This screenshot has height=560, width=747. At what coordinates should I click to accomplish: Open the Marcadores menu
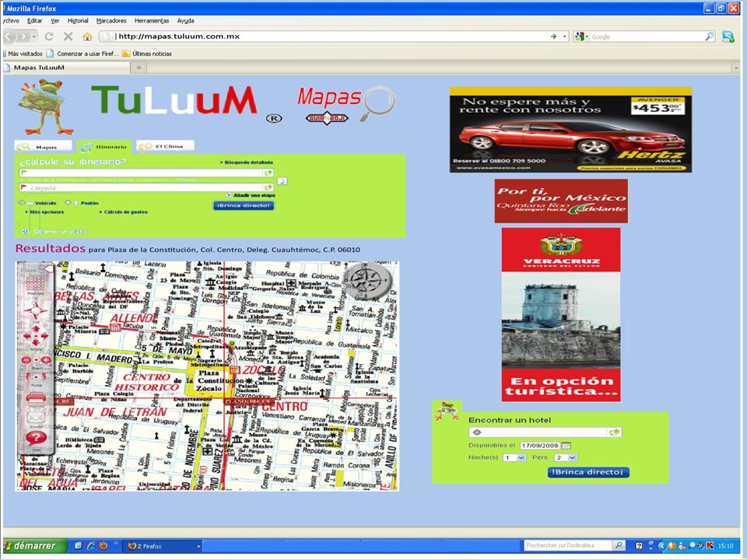[111, 21]
